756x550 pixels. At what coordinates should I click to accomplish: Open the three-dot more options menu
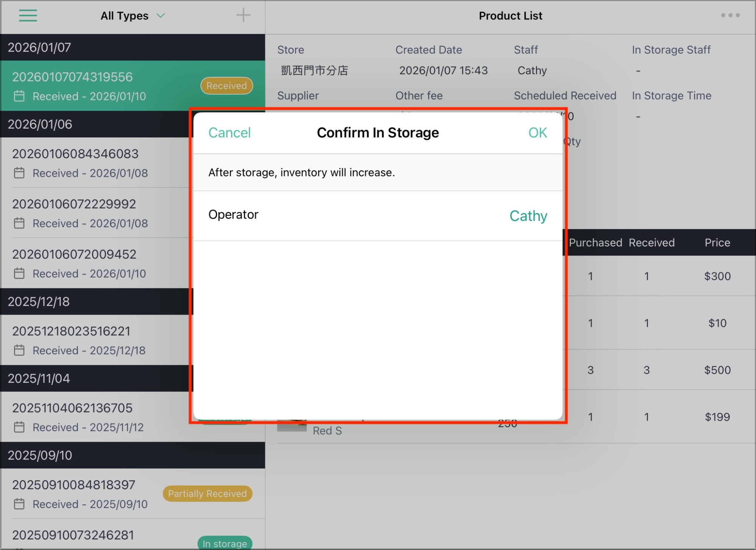point(730,15)
